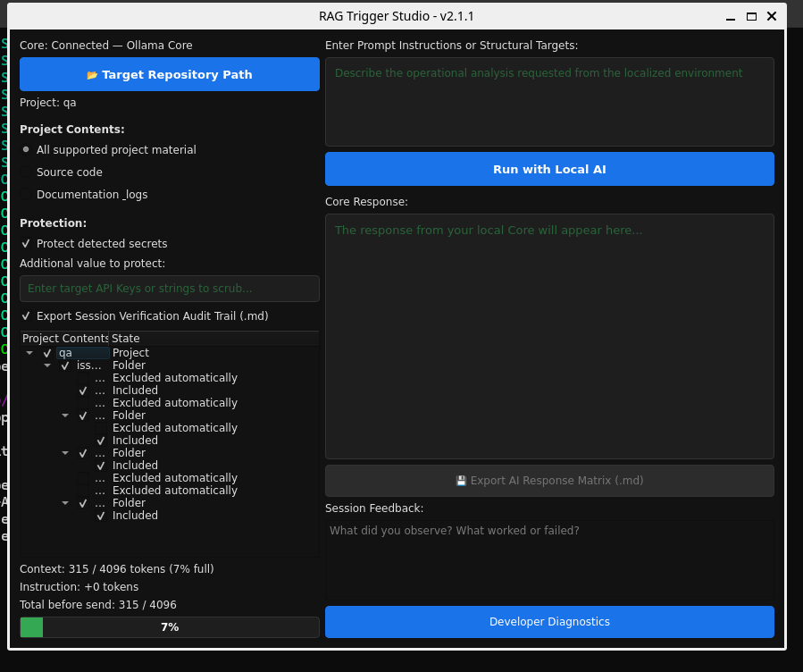Click Export AI Response Matrix (.md) button
This screenshot has width=803, height=672.
coord(549,481)
